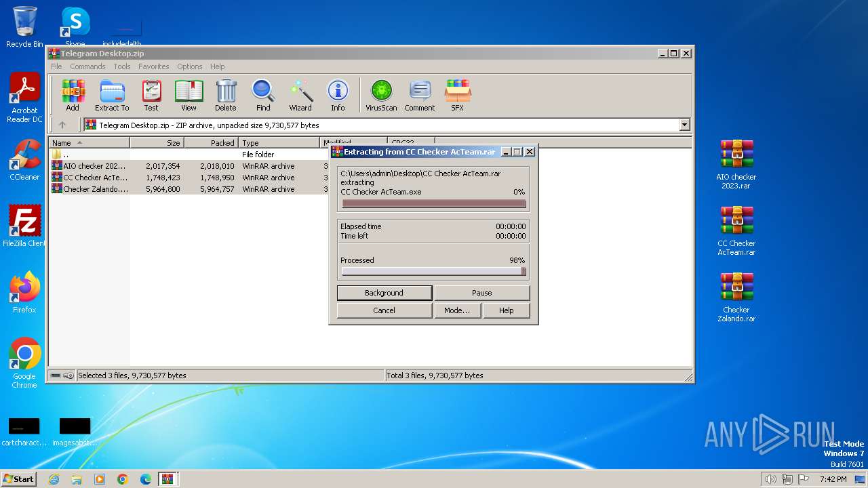868x488 pixels.
Task: Sort by the Name column header
Action: tap(90, 143)
